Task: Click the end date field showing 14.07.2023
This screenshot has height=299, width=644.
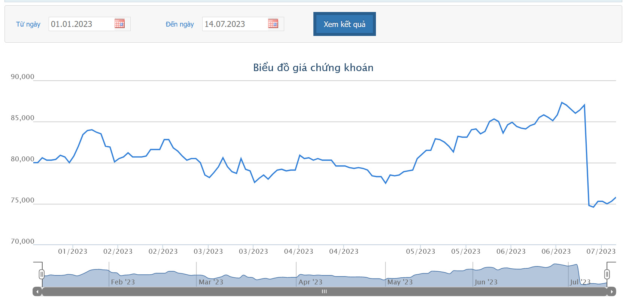Action: (x=234, y=24)
